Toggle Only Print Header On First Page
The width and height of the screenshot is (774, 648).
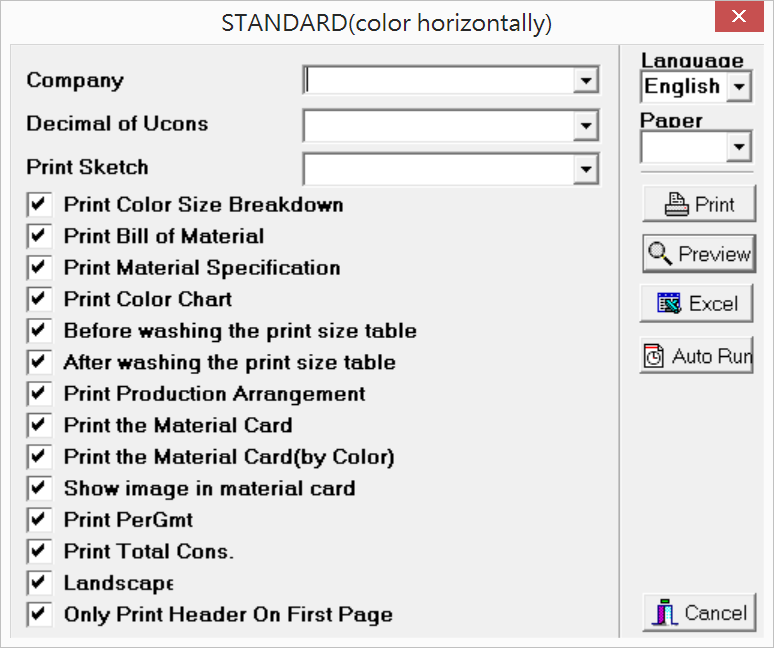pyautogui.click(x=39, y=614)
